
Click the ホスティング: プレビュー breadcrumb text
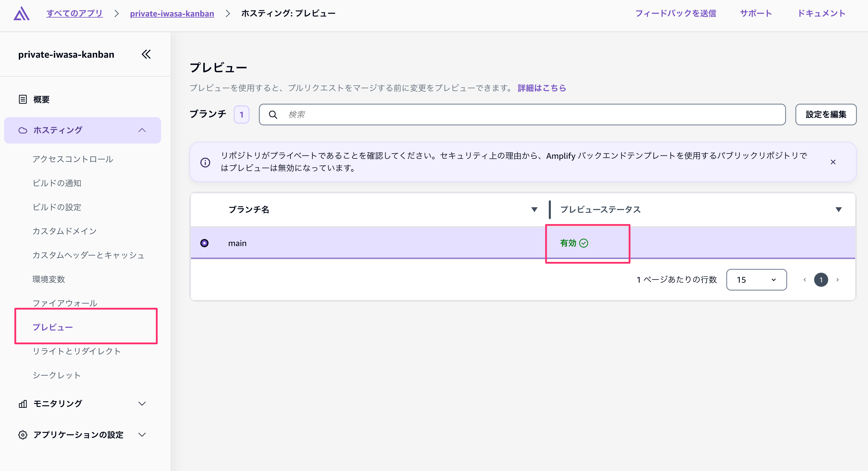pyautogui.click(x=288, y=13)
